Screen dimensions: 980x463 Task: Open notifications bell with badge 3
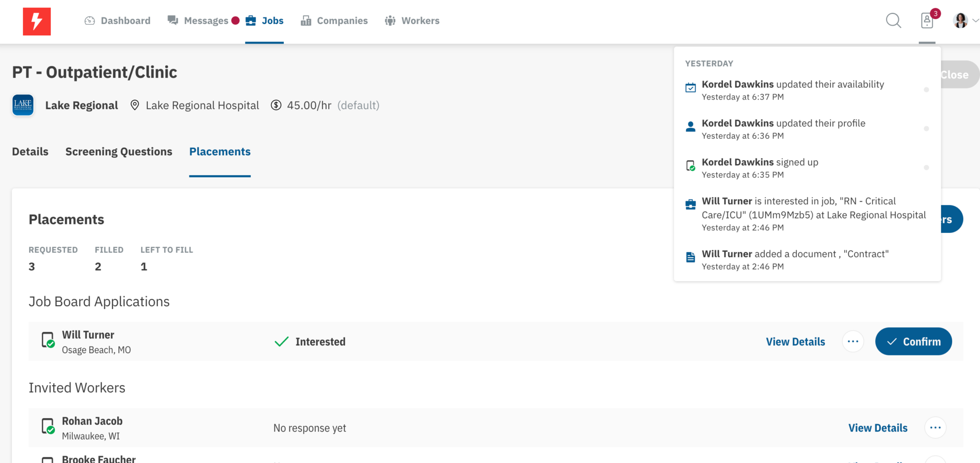pos(927,22)
